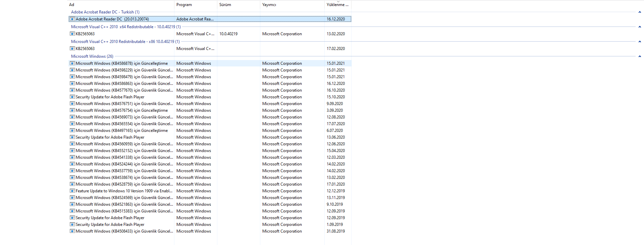Click the icon beside the KB4541338 update
Image resolution: width=644 pixels, height=245 pixels.
(x=72, y=157)
